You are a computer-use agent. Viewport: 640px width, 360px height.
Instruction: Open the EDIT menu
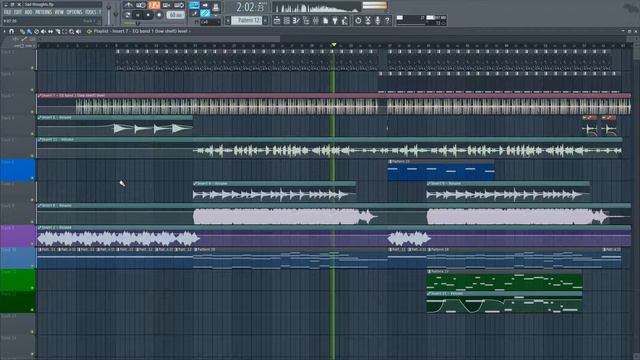click(18, 12)
